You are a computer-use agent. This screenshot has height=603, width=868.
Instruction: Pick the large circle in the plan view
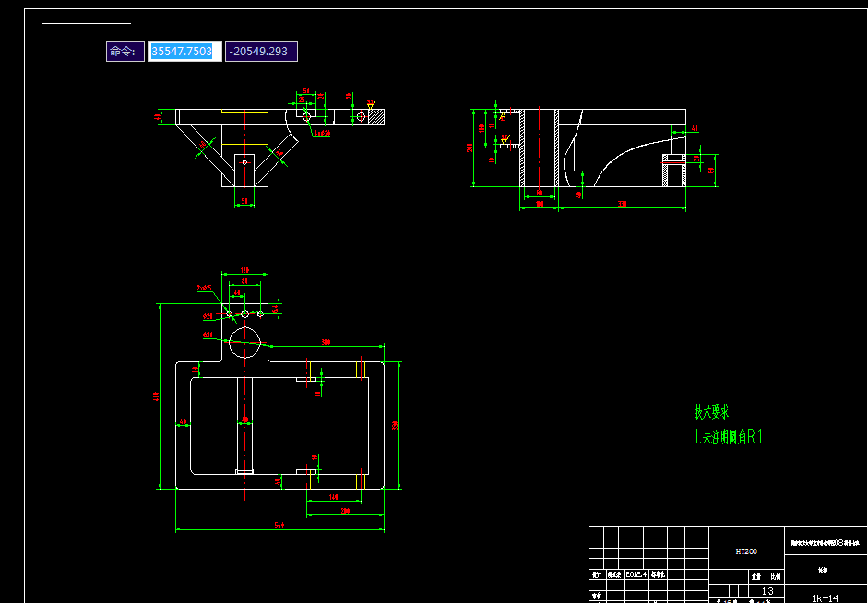click(x=244, y=342)
